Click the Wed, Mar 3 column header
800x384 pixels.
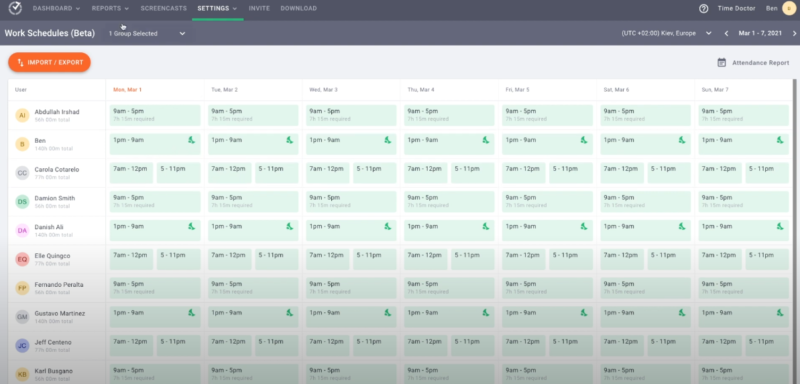pyautogui.click(x=323, y=90)
